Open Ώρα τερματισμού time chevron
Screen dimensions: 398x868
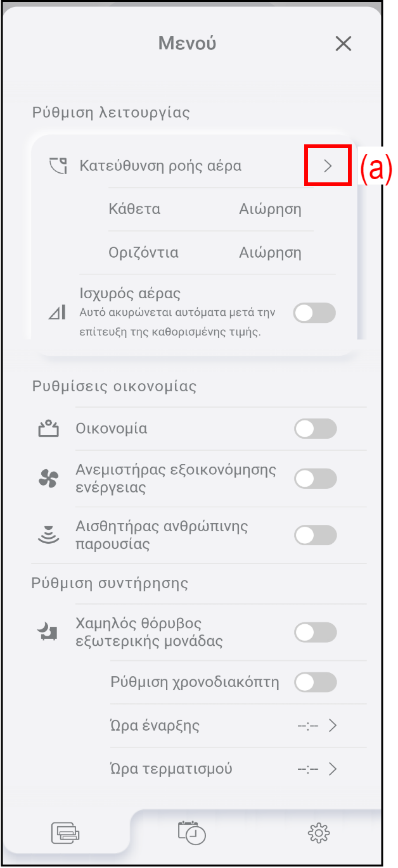(331, 769)
